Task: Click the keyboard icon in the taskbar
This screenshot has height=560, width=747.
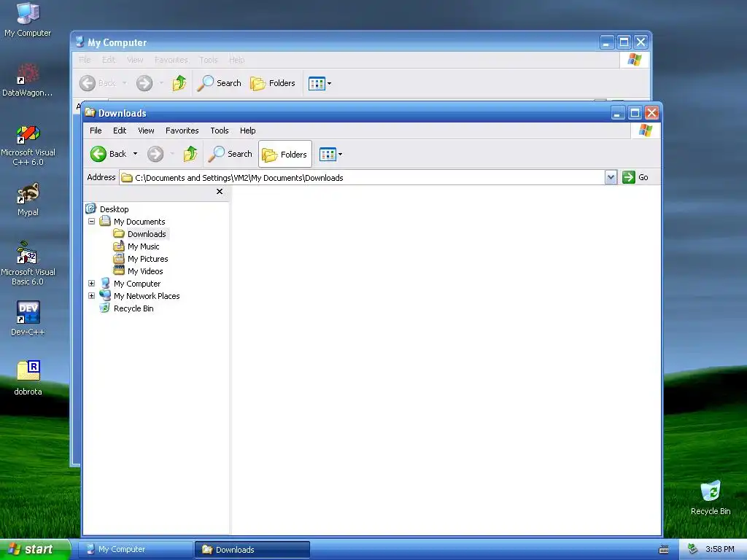Action: (664, 550)
